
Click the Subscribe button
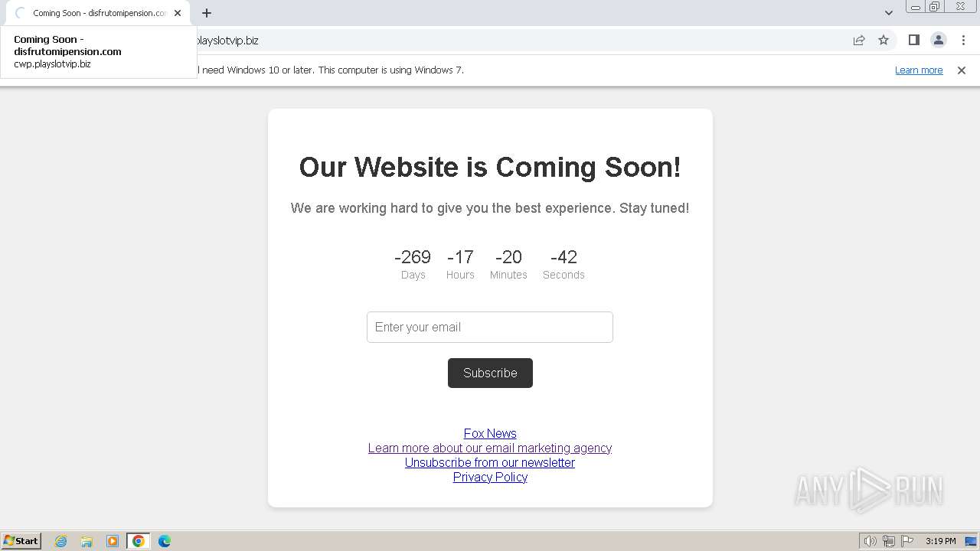tap(490, 373)
